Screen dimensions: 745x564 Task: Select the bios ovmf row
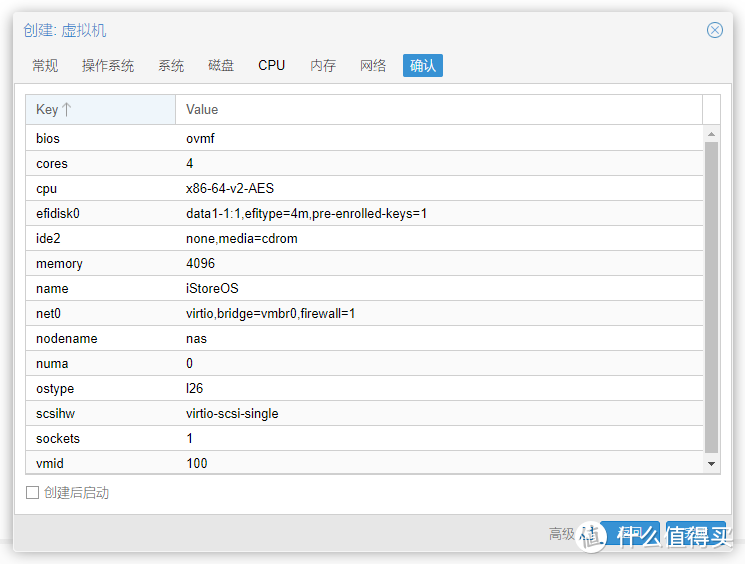[x=365, y=139]
